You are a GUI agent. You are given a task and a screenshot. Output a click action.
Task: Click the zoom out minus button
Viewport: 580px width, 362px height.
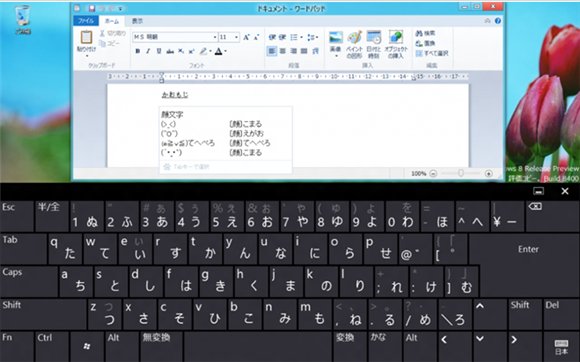tap(433, 173)
